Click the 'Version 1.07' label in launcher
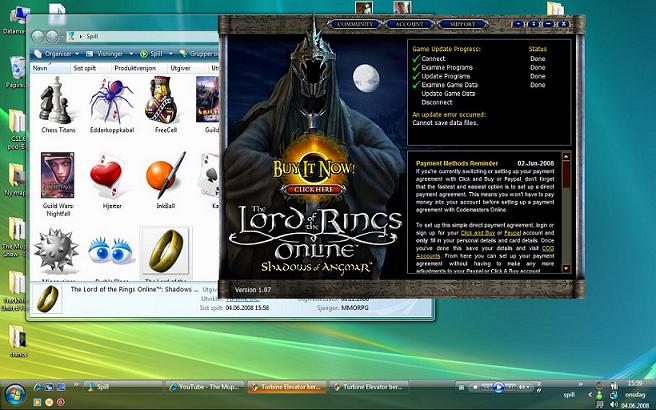The height and width of the screenshot is (410, 656). pyautogui.click(x=253, y=290)
